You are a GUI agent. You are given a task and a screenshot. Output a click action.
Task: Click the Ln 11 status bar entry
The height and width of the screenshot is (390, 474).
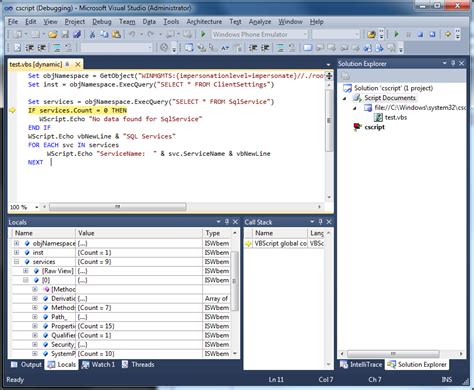pyautogui.click(x=276, y=380)
